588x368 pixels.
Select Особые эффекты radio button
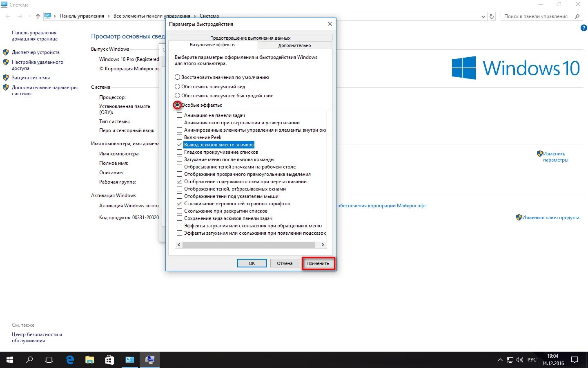click(x=177, y=105)
